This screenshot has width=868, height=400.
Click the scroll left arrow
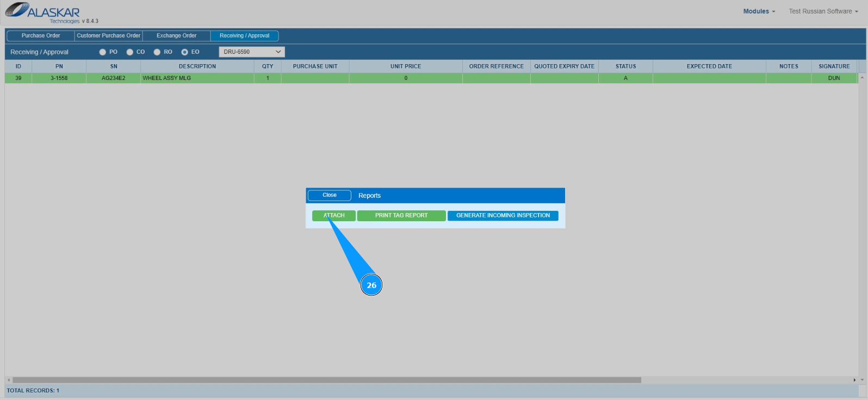pyautogui.click(x=8, y=380)
